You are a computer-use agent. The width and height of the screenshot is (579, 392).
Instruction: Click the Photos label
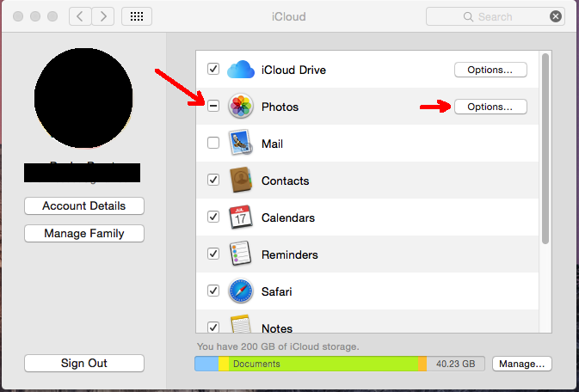tap(280, 107)
